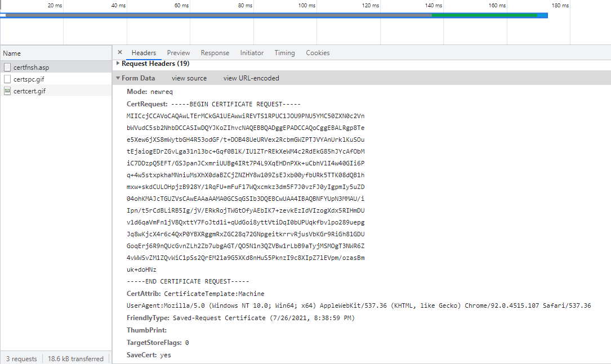
Task: Click the certfnsh.asp document icon
Action: [x=7, y=68]
